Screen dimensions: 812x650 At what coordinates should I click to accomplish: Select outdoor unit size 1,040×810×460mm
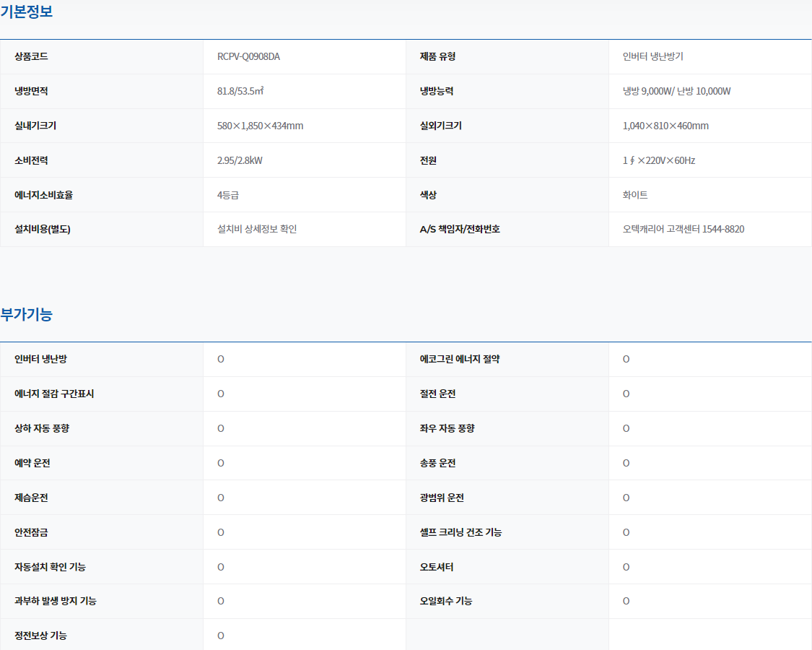[x=665, y=126]
